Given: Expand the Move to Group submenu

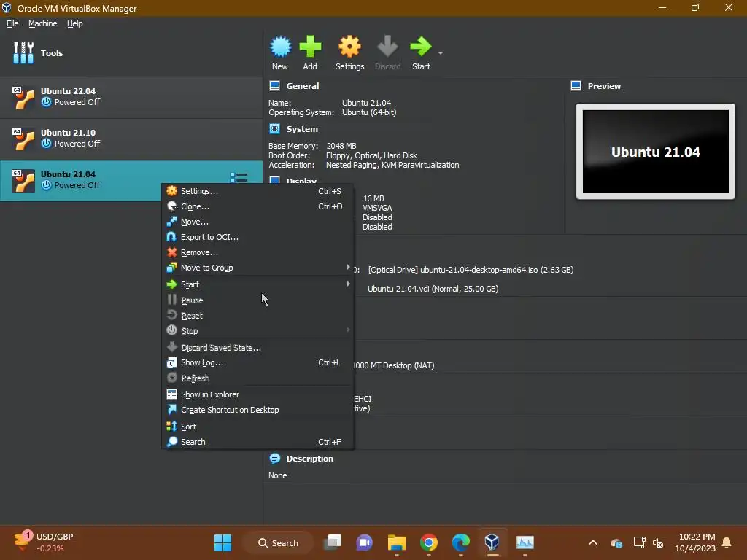Looking at the screenshot, I should coord(258,268).
